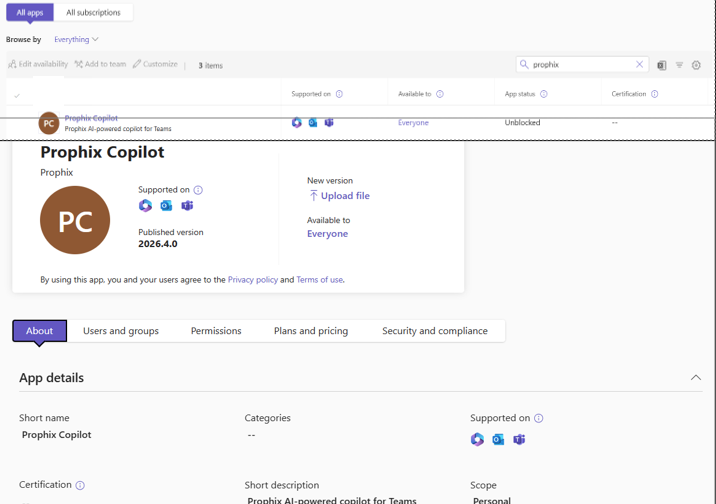Collapse the App details section

695,378
